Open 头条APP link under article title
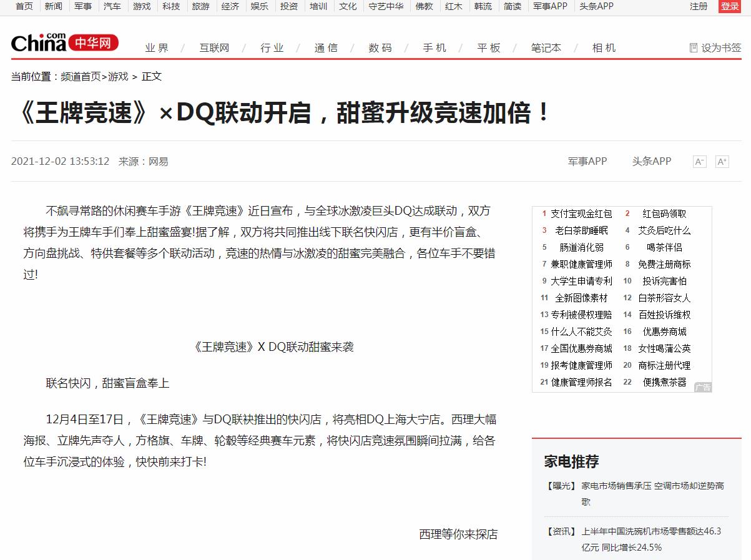The image size is (751, 560). pos(652,161)
